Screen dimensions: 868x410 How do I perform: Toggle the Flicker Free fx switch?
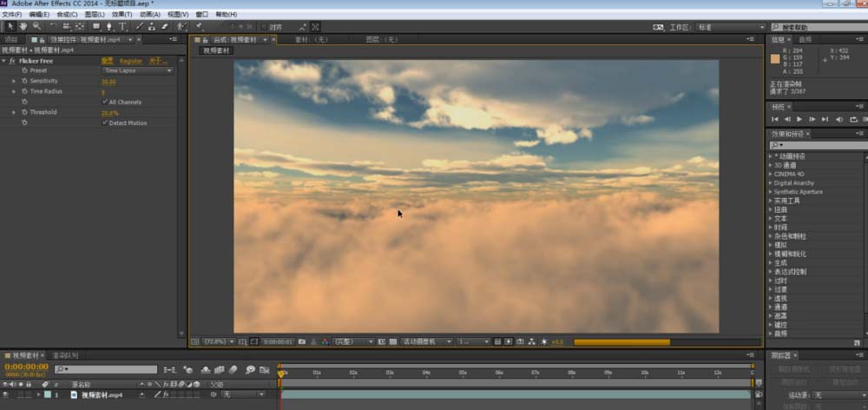pyautogui.click(x=12, y=61)
